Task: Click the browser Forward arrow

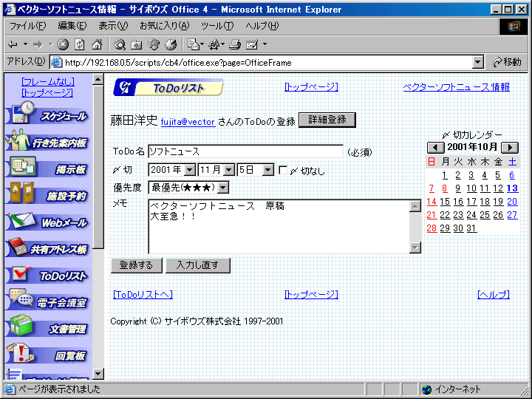Action: (38, 44)
